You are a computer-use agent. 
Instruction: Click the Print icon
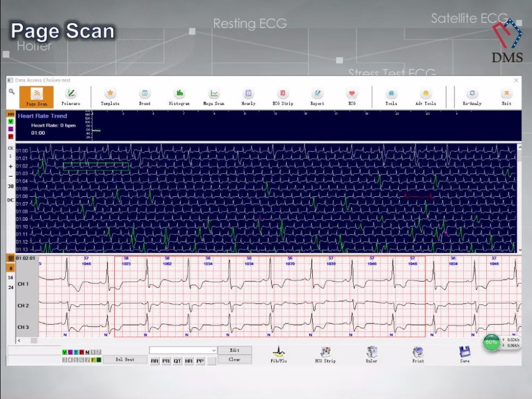pos(418,354)
